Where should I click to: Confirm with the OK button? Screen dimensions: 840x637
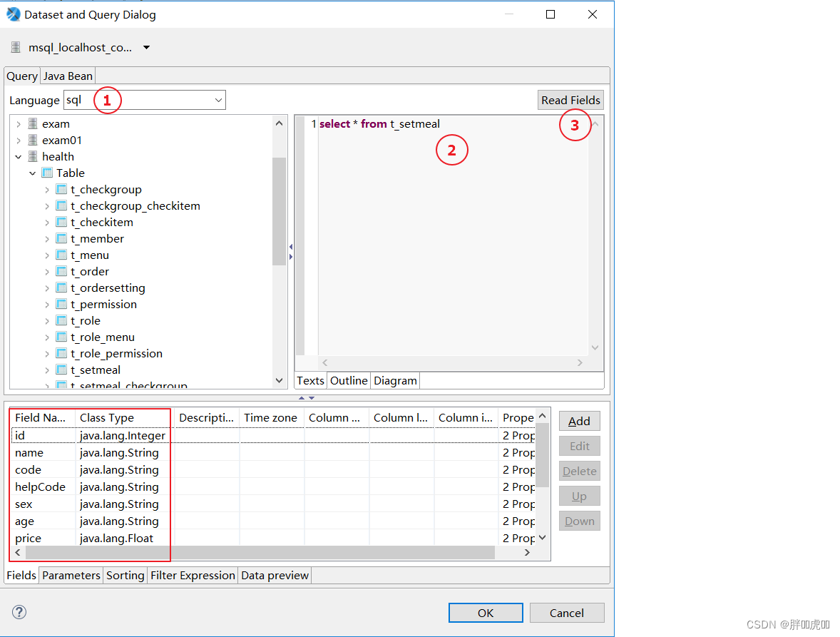pyautogui.click(x=486, y=613)
